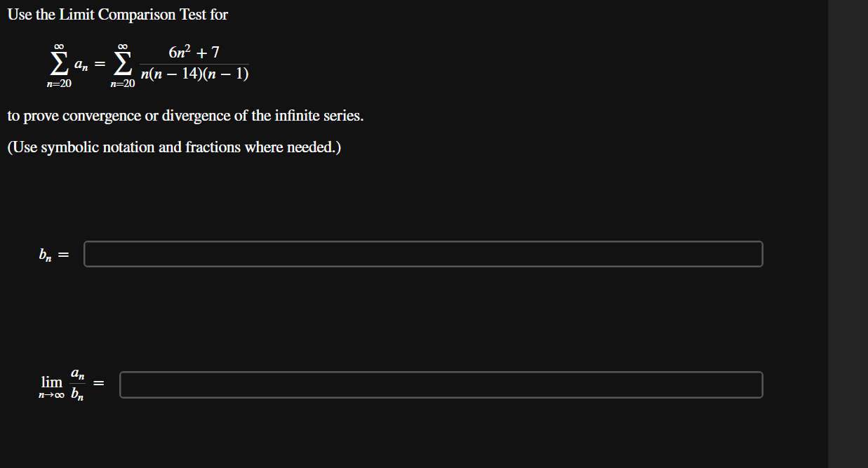Click the scrollbar track near the bottom
The height and width of the screenshot is (468, 868).
click(x=848, y=435)
